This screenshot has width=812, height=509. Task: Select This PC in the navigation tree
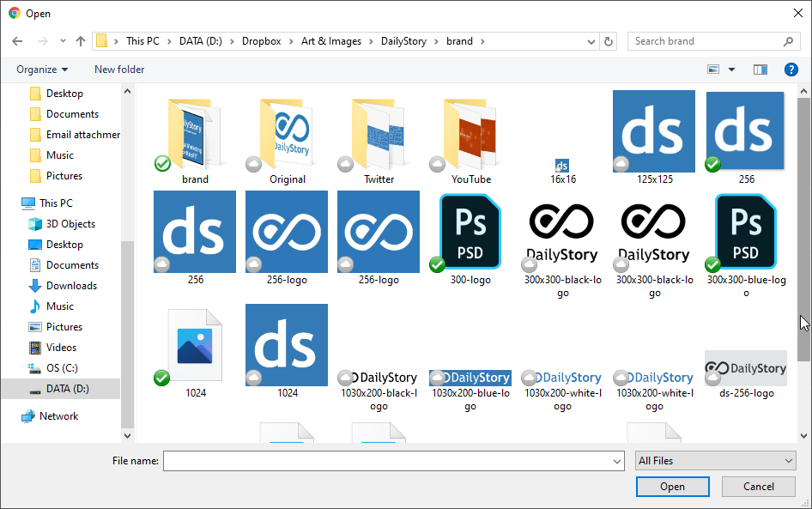(47, 203)
